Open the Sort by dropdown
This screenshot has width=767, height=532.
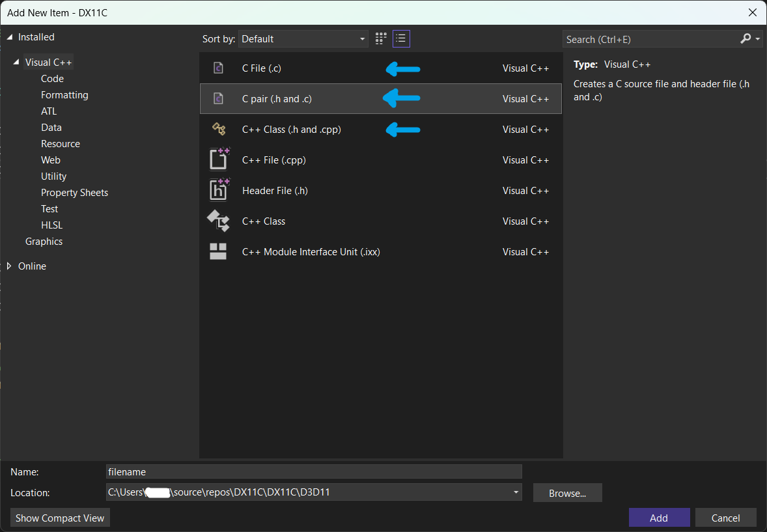[x=303, y=39]
